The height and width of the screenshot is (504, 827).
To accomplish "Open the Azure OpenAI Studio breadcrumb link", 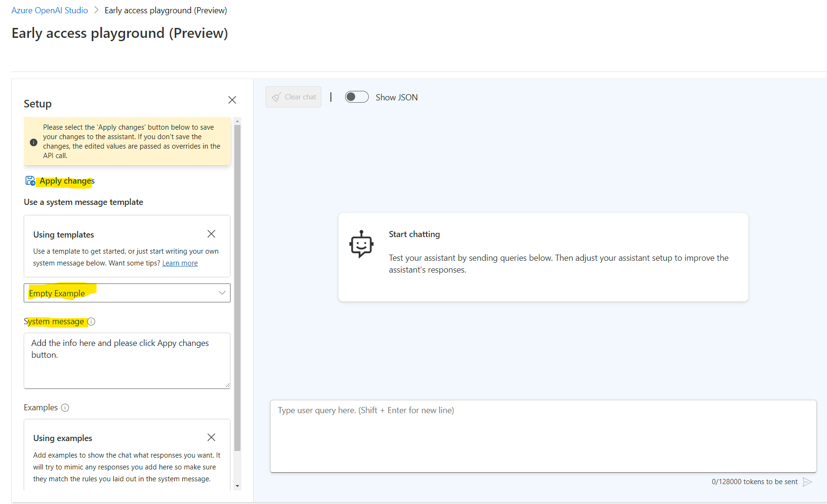I will 49,10.
